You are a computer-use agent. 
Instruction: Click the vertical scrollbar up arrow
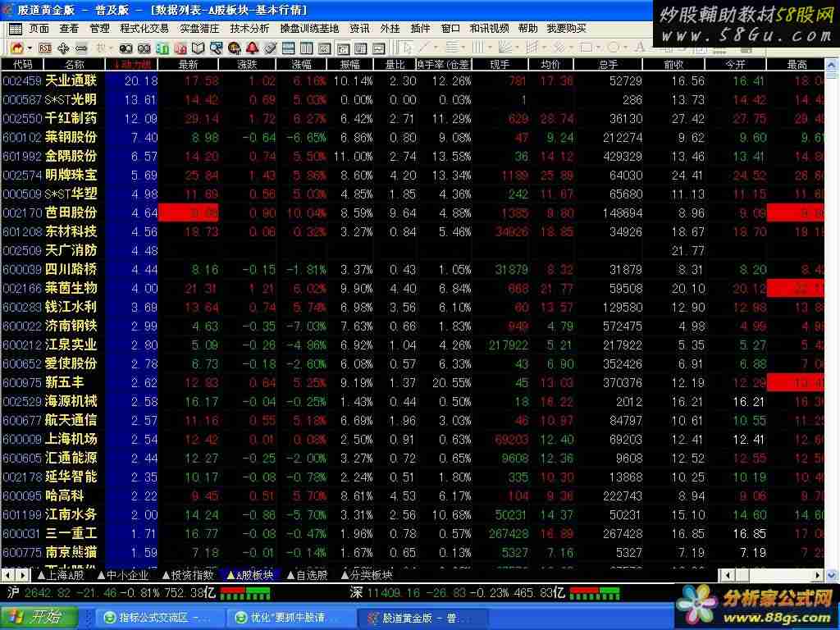[x=832, y=66]
